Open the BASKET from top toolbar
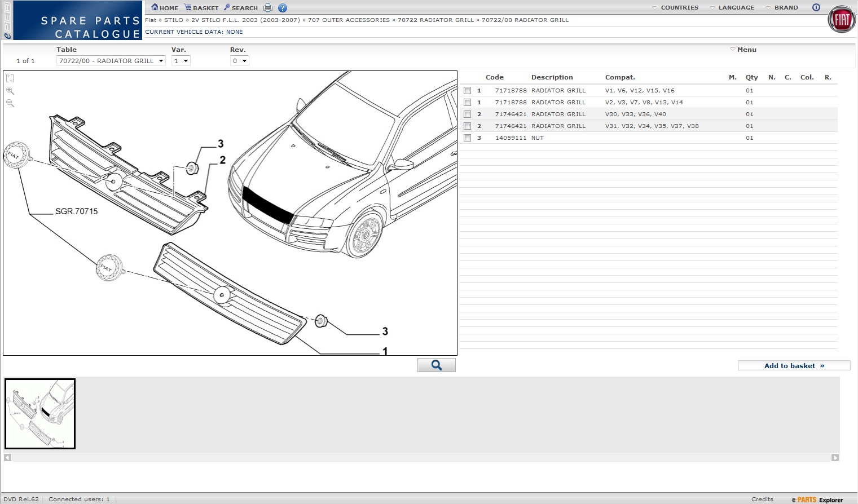Screen dimensions: 858x504 (x=201, y=8)
